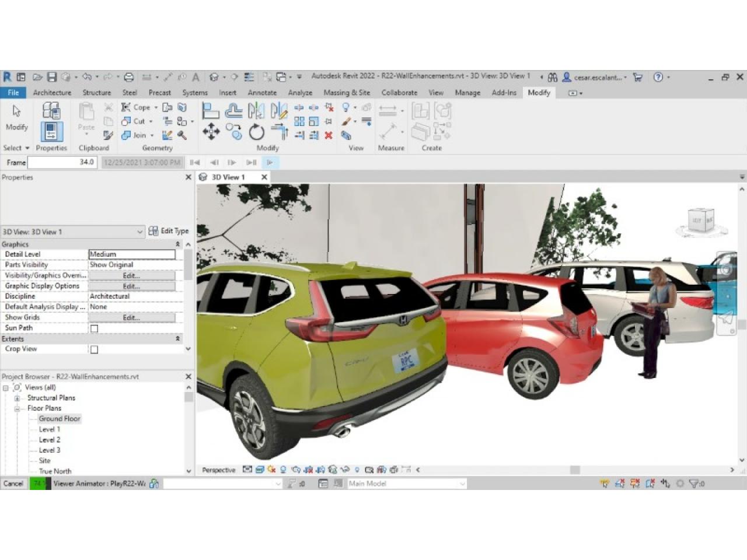747x560 pixels.
Task: Click the Filter icon in status bar
Action: tap(694, 484)
